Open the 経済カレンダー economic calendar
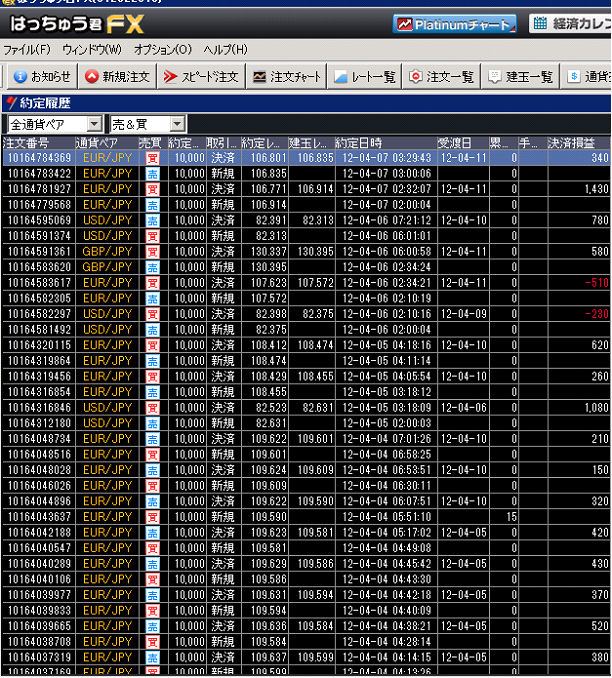Viewport: 612px width, 678px height. point(570,24)
